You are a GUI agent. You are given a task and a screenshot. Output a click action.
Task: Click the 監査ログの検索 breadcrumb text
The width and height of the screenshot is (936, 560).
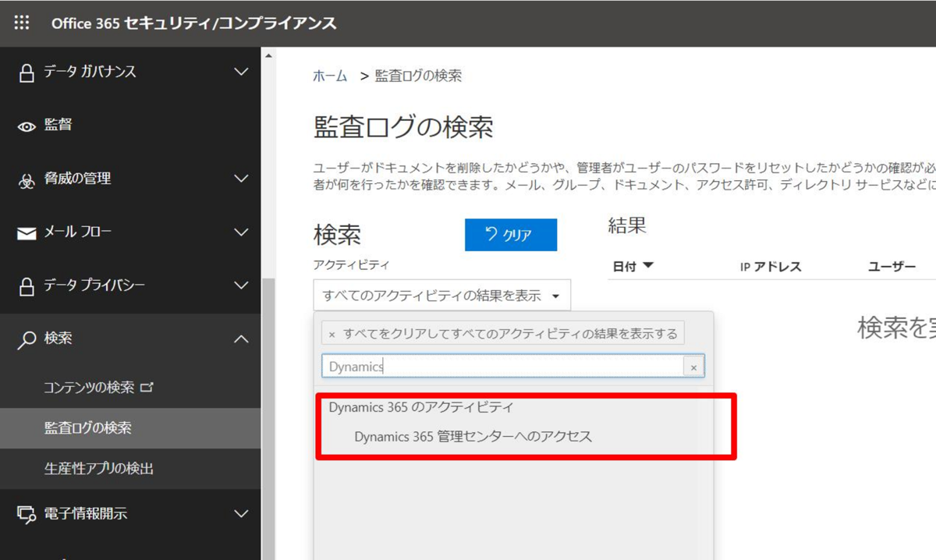[418, 76]
